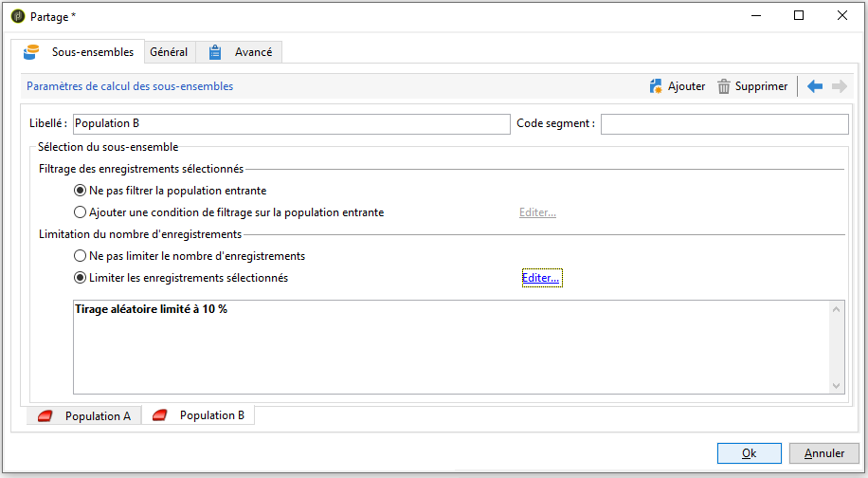Screen dimensions: 868x478
Task: Click the Supprimer trash icon
Action: [x=724, y=86]
